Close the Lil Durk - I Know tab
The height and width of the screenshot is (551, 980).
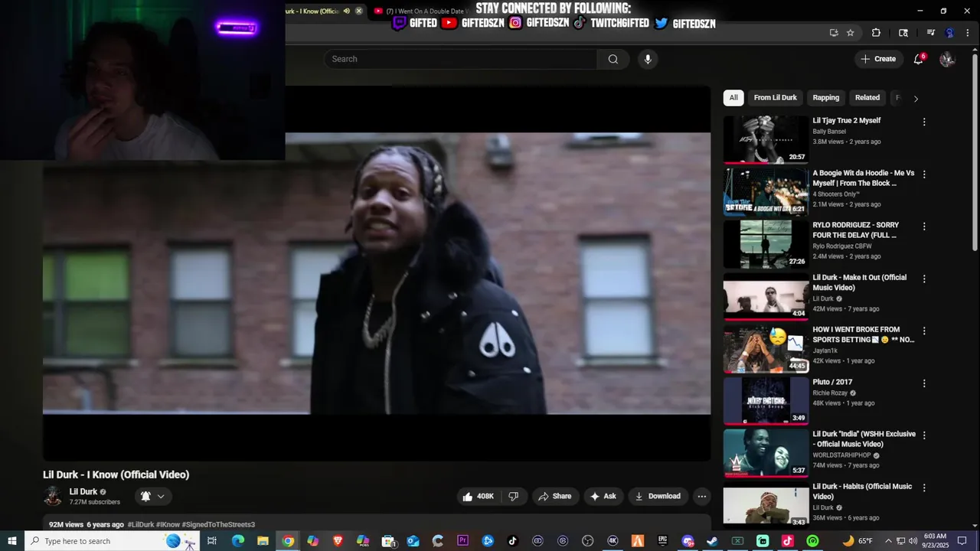tap(358, 11)
